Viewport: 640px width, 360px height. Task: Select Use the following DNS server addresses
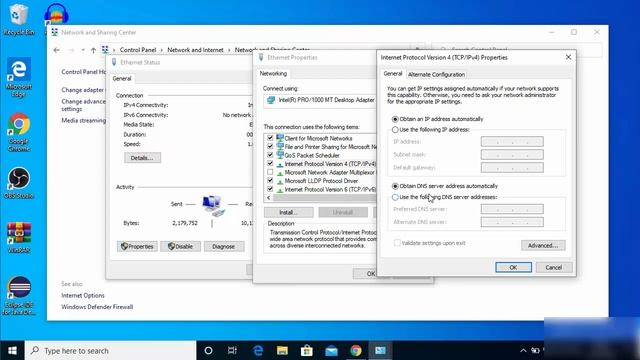(x=395, y=197)
